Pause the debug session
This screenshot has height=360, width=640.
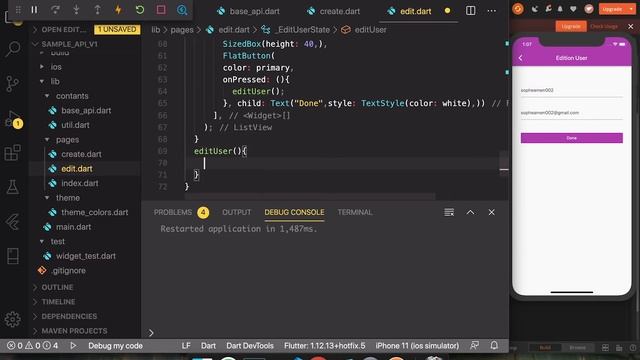click(x=34, y=10)
